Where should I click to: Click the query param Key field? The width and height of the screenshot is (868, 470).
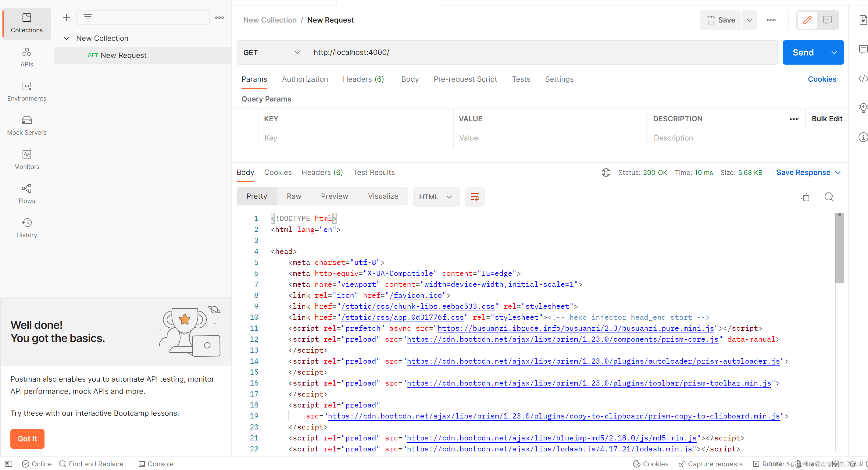(x=356, y=138)
